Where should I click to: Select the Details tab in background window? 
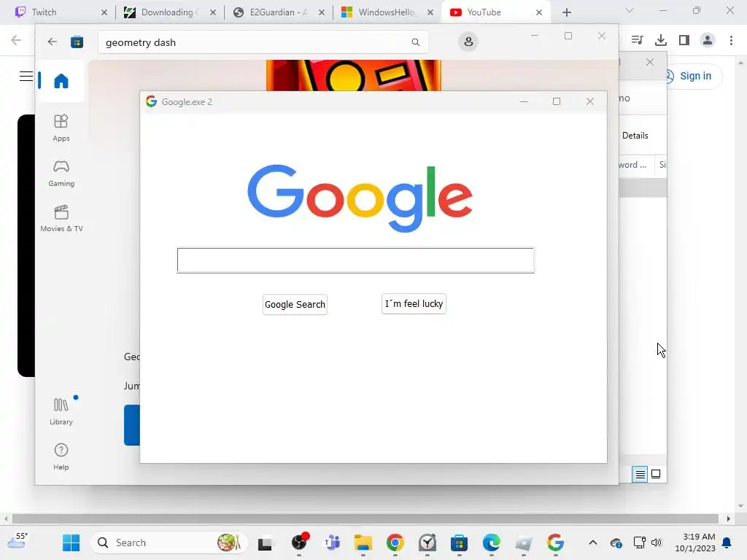[x=635, y=135]
